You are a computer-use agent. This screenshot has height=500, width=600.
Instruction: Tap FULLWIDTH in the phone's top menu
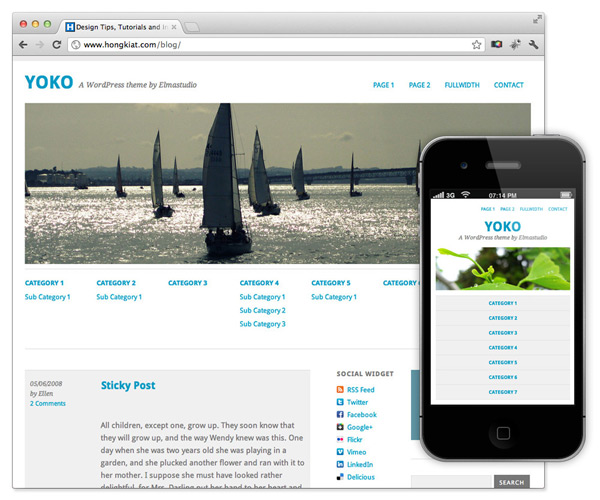point(531,209)
